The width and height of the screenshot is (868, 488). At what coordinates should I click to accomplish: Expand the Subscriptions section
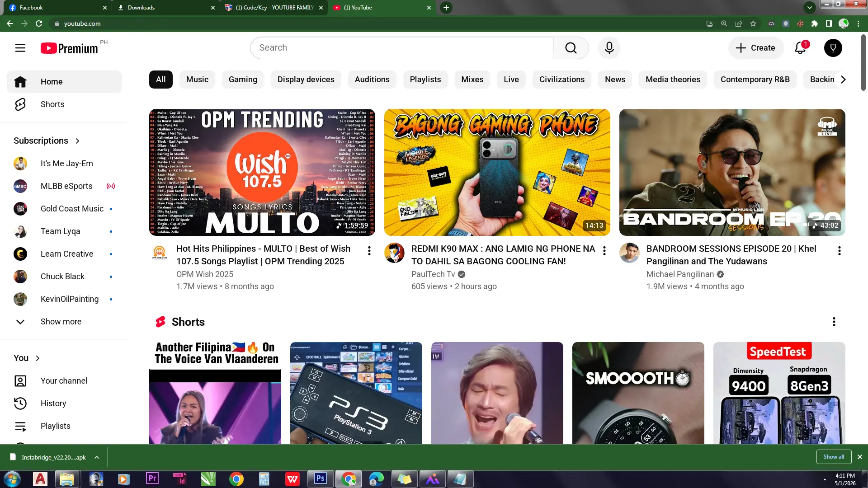(47, 141)
